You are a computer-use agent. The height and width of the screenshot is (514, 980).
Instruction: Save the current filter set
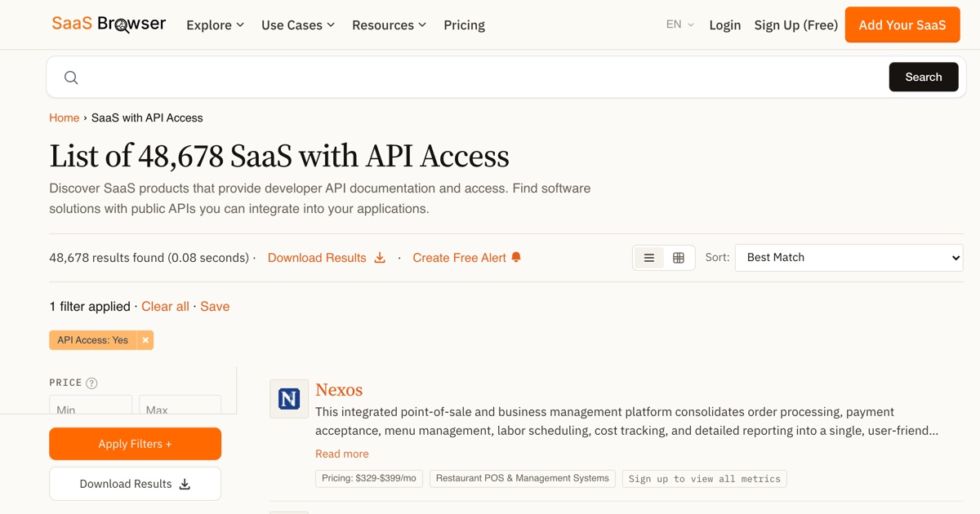pos(215,307)
